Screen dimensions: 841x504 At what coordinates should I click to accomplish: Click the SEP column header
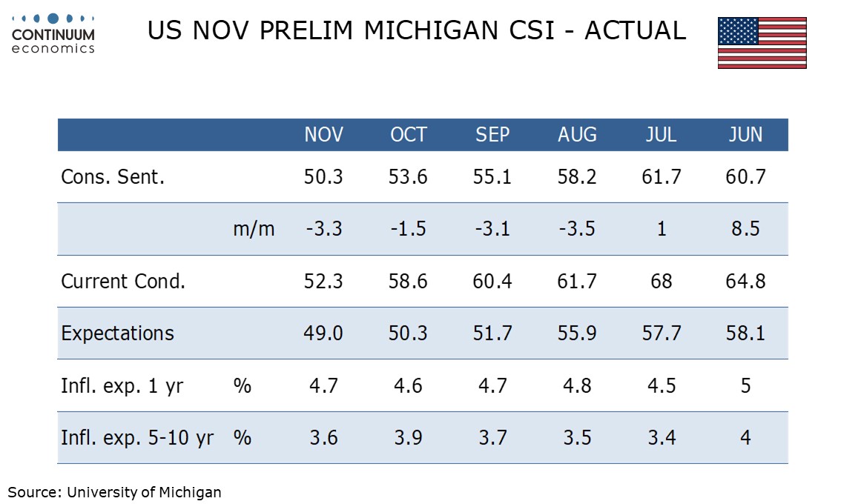(x=492, y=134)
